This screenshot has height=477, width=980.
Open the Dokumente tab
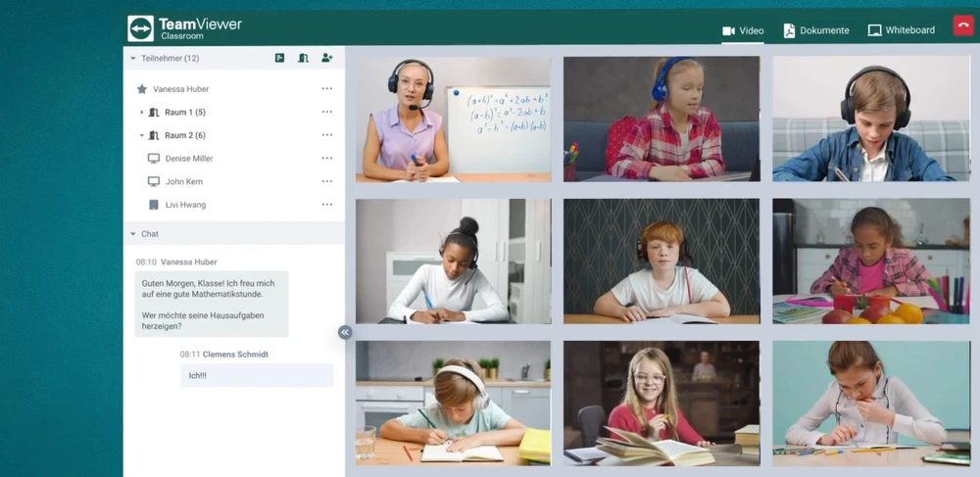[x=816, y=30]
